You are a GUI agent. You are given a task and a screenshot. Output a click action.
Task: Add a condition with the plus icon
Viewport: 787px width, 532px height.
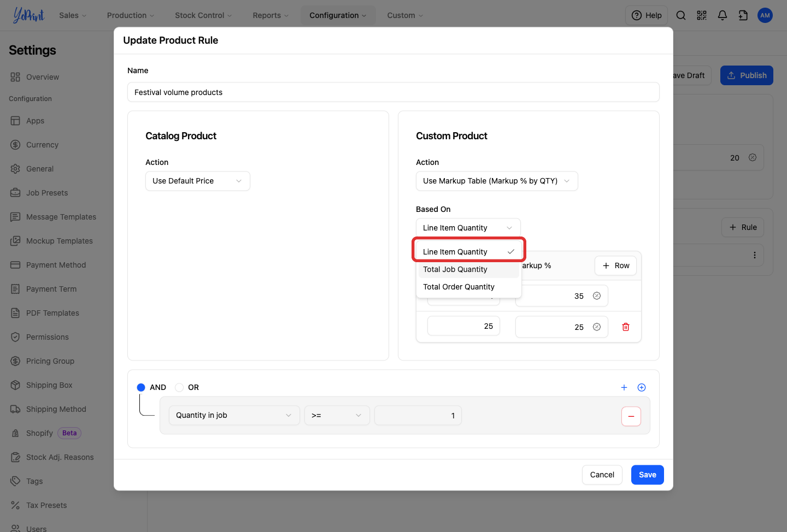pyautogui.click(x=624, y=387)
